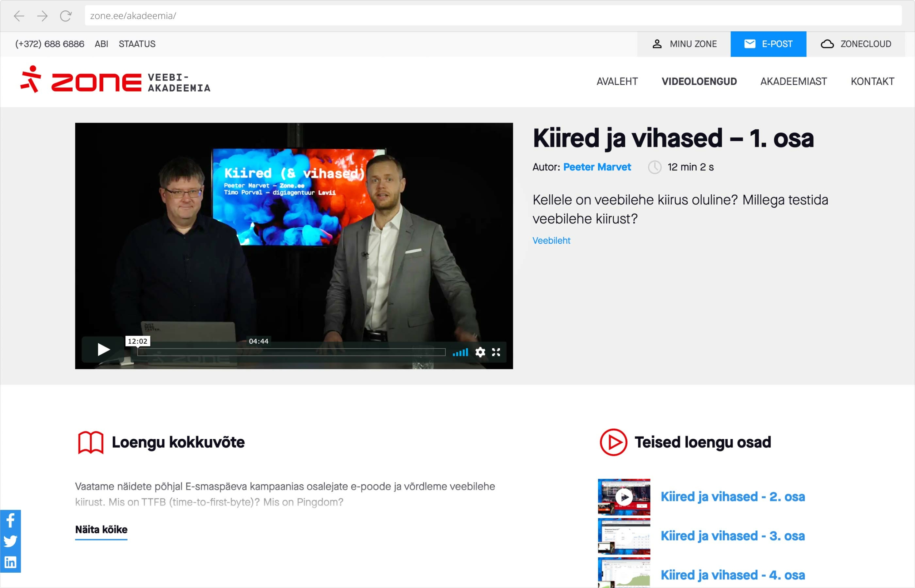Screen dimensions: 915x588
Task: Enter fullscreen with expand icon
Action: click(496, 352)
